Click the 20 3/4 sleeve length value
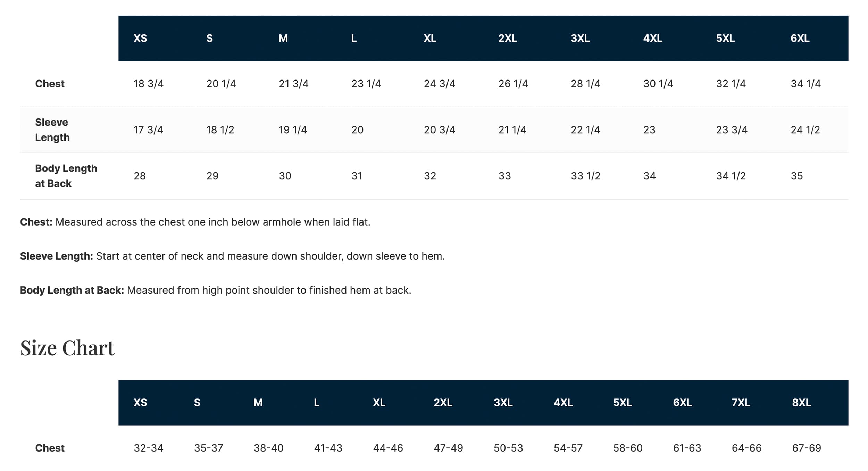This screenshot has height=471, width=868. (x=439, y=130)
